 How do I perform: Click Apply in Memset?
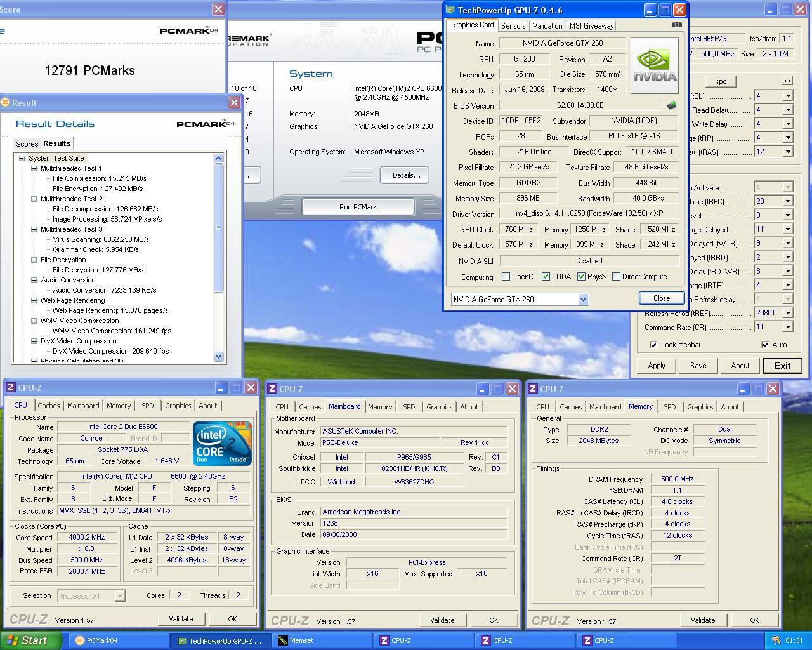pos(656,366)
